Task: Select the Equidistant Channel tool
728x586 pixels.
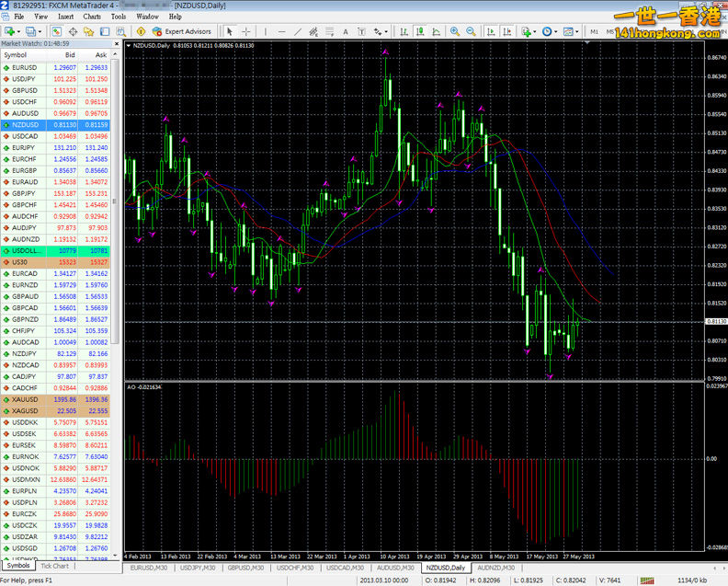Action: click(313, 31)
